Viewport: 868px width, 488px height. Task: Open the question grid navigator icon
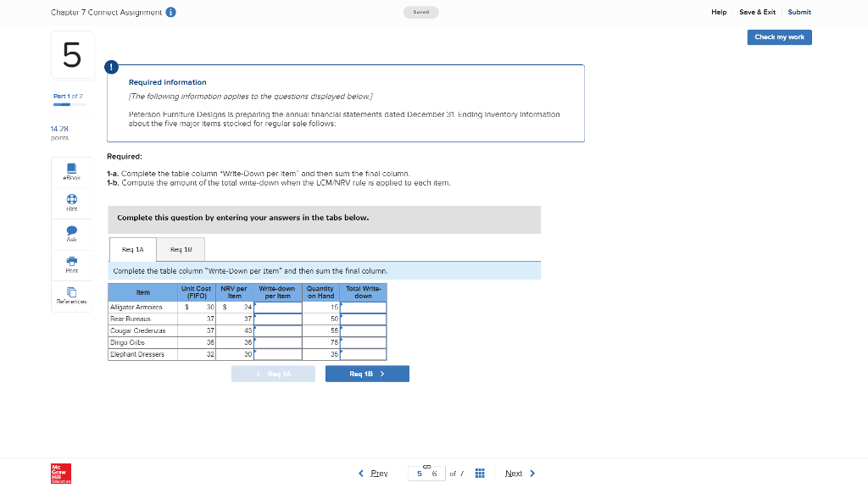pyautogui.click(x=480, y=473)
